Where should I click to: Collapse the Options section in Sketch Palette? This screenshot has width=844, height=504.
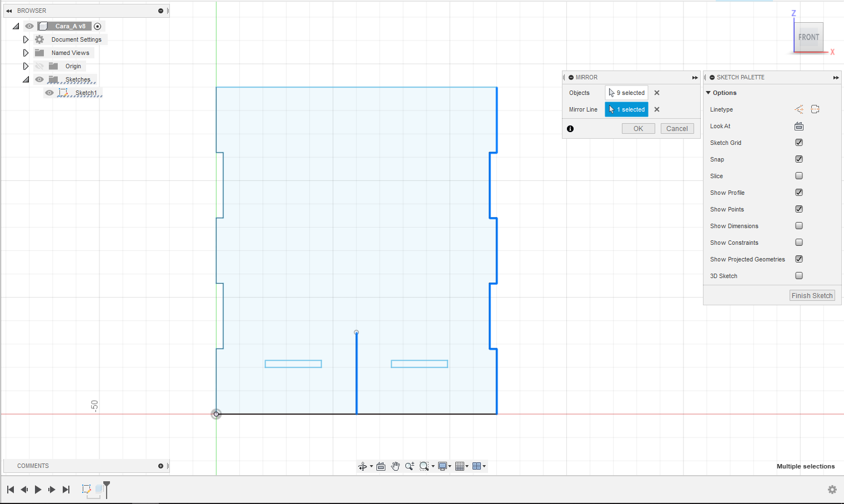(708, 93)
